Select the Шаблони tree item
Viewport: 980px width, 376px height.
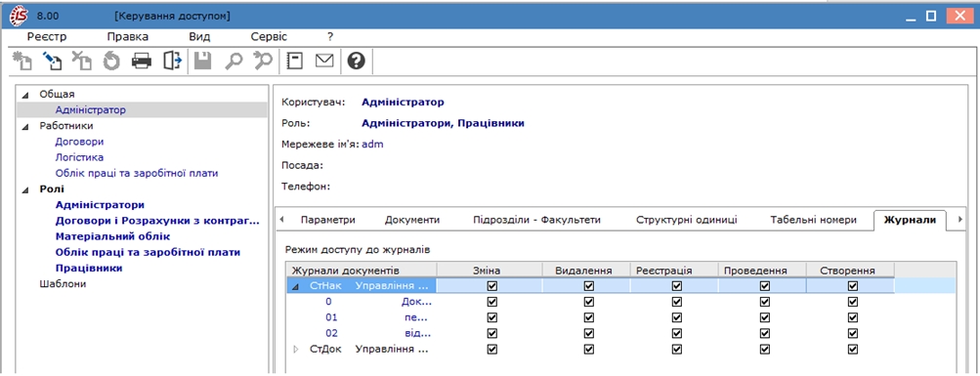(63, 283)
